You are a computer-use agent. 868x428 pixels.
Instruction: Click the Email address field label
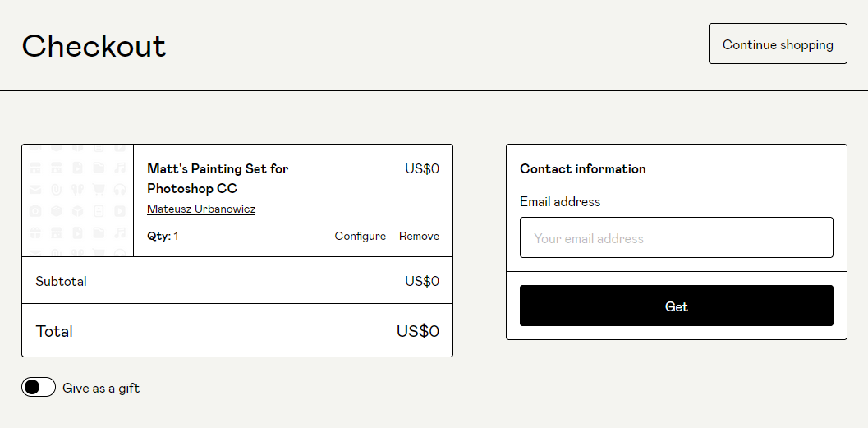559,202
